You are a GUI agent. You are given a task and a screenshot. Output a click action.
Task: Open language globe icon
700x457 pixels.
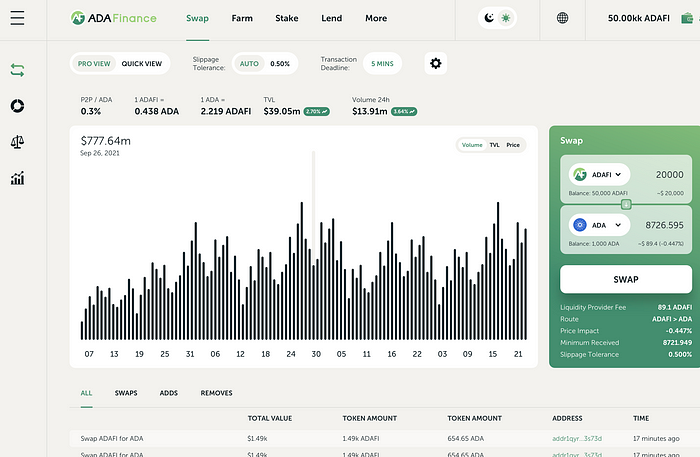click(x=562, y=18)
